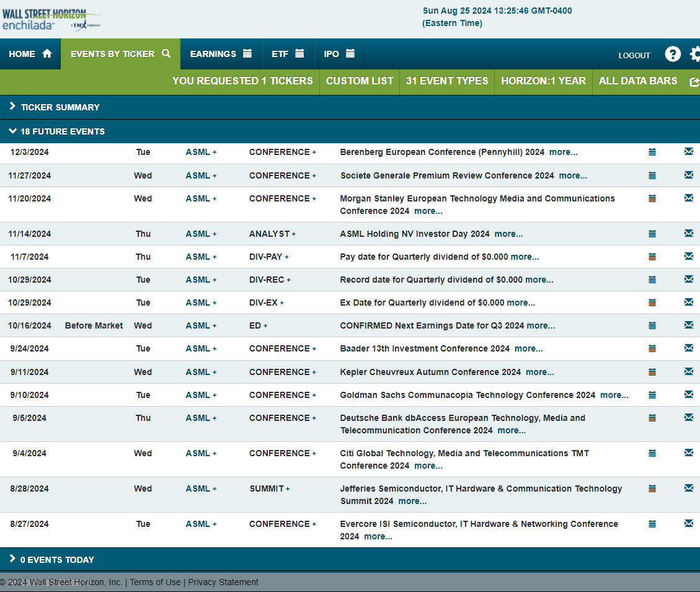Image resolution: width=700 pixels, height=592 pixels.
Task: Click date 8/28/2024 cell
Action: pos(30,488)
